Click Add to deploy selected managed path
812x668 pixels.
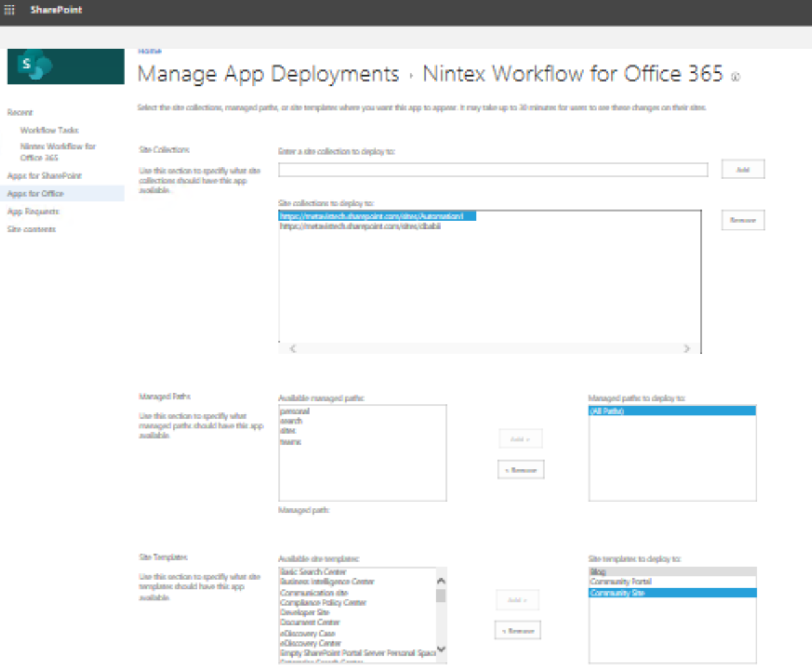click(x=519, y=439)
